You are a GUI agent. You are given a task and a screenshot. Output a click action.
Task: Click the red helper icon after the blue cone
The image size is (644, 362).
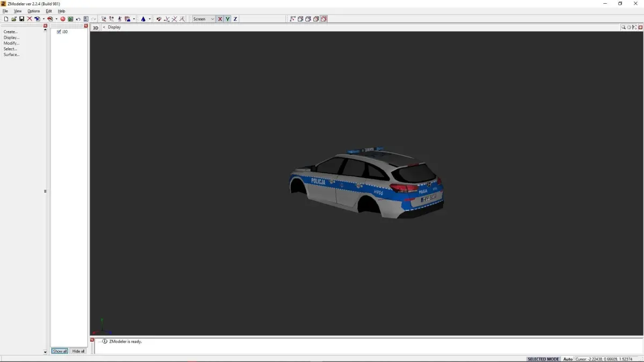(x=159, y=19)
